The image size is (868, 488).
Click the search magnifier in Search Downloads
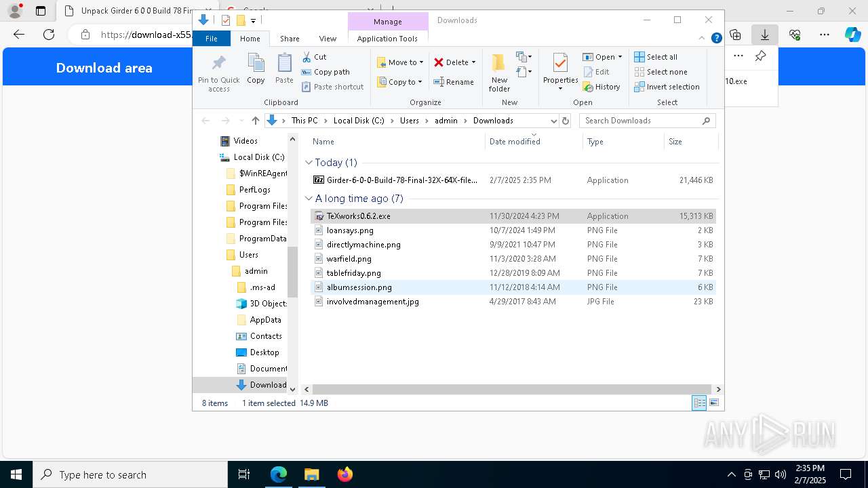point(706,121)
